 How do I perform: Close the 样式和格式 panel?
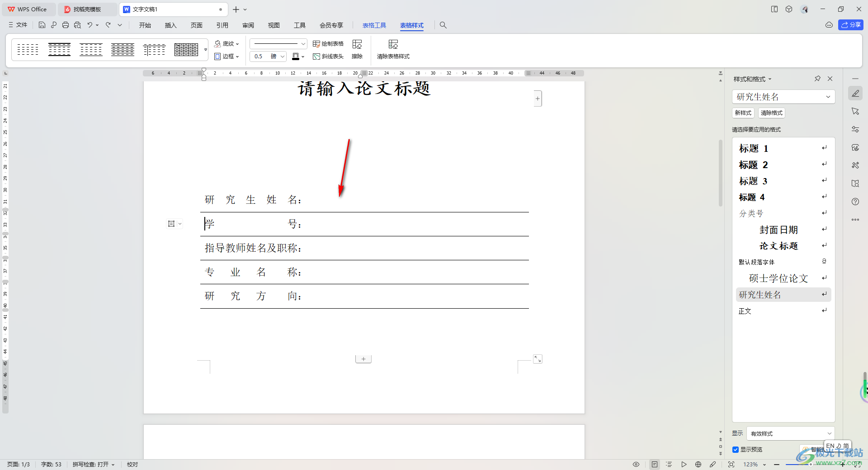tap(830, 79)
